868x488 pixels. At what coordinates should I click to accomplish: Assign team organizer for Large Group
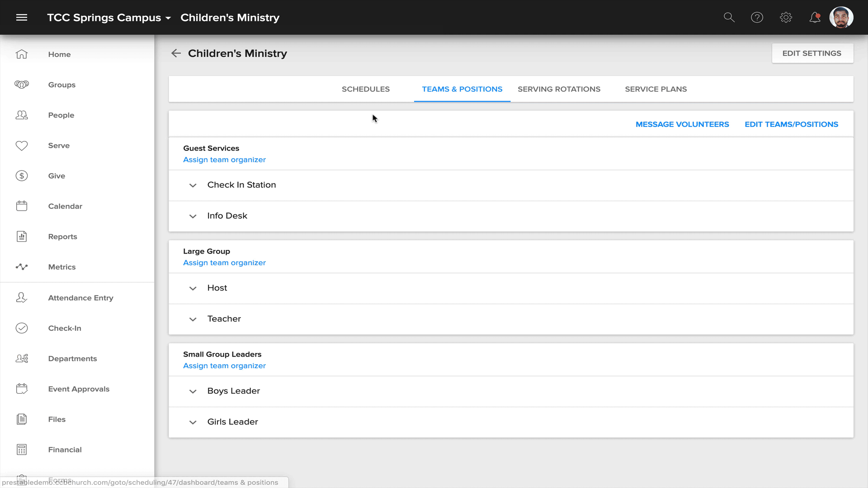(x=224, y=263)
